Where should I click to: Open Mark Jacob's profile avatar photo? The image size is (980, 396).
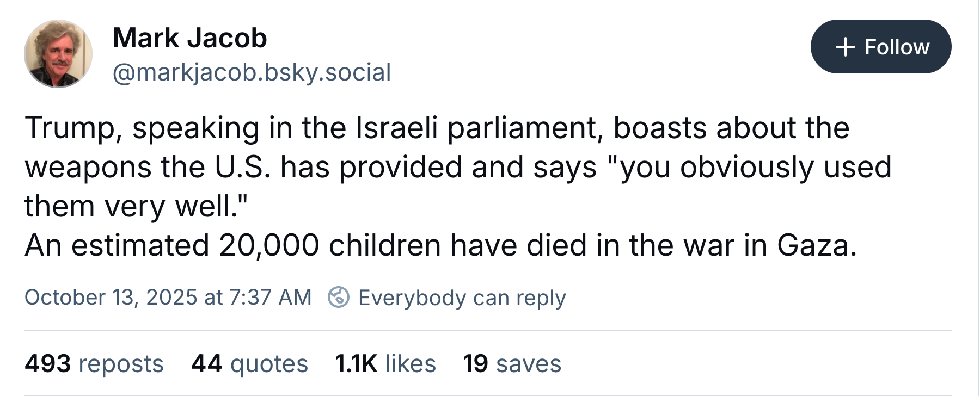point(58,54)
